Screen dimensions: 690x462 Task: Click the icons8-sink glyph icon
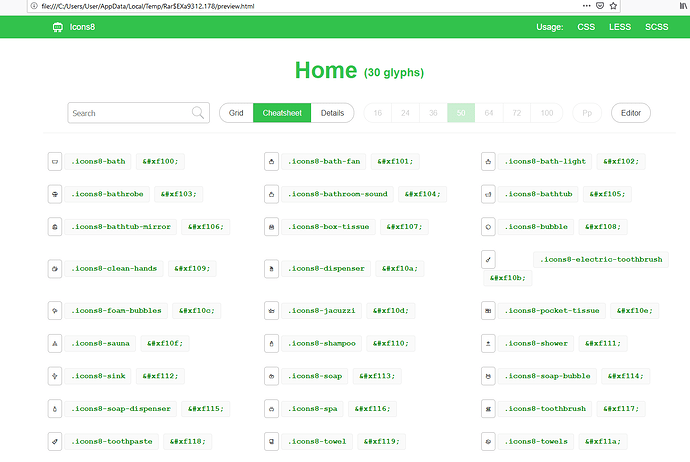coord(55,376)
